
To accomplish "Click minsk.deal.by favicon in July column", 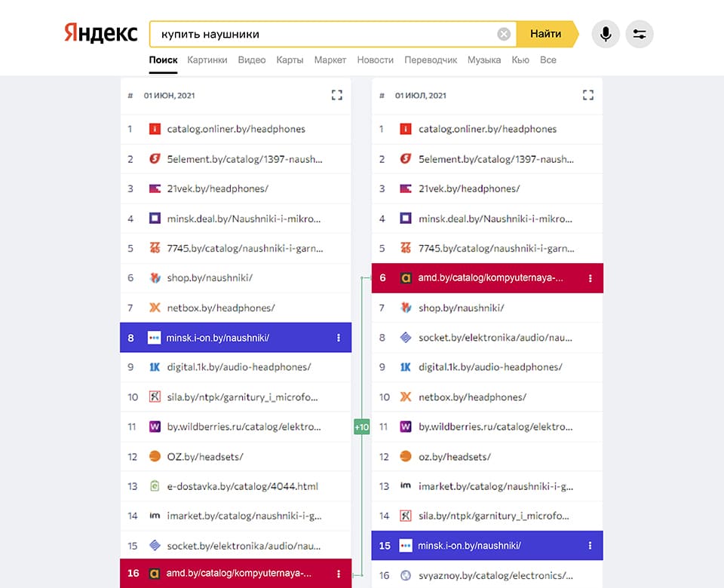I will [x=406, y=219].
